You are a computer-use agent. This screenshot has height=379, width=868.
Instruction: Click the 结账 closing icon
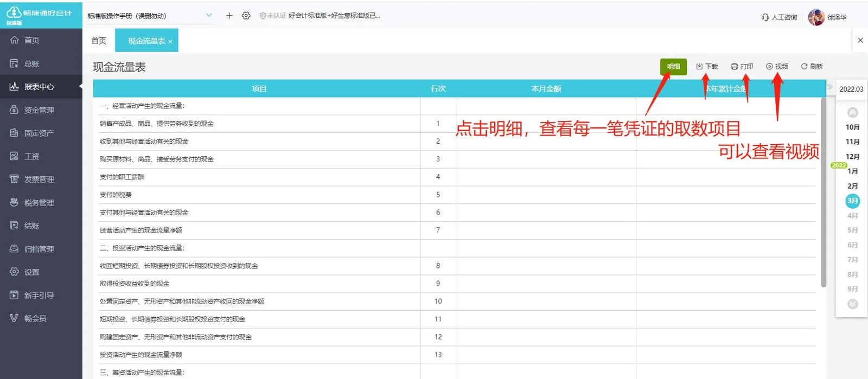pyautogui.click(x=14, y=226)
